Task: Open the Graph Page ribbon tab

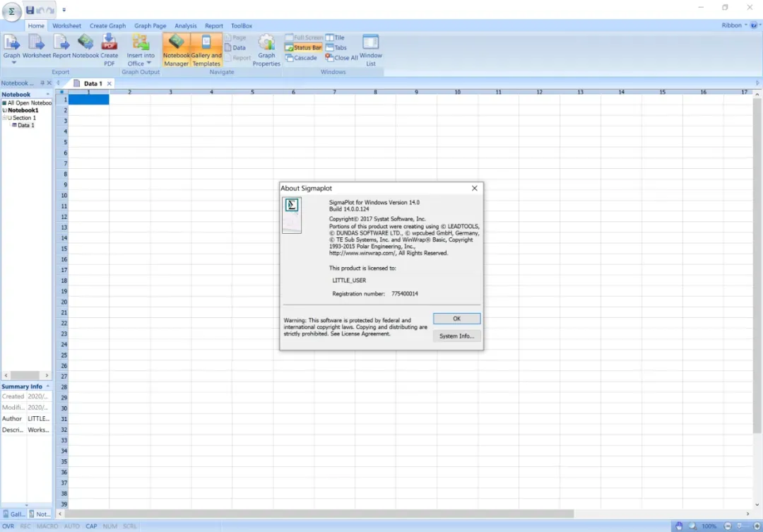Action: point(150,26)
